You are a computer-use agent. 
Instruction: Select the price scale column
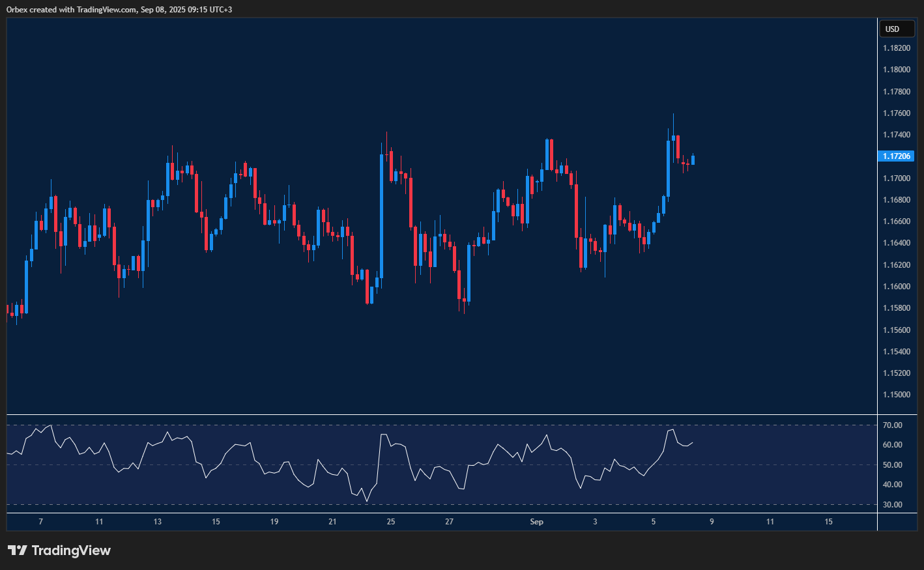(x=897, y=261)
